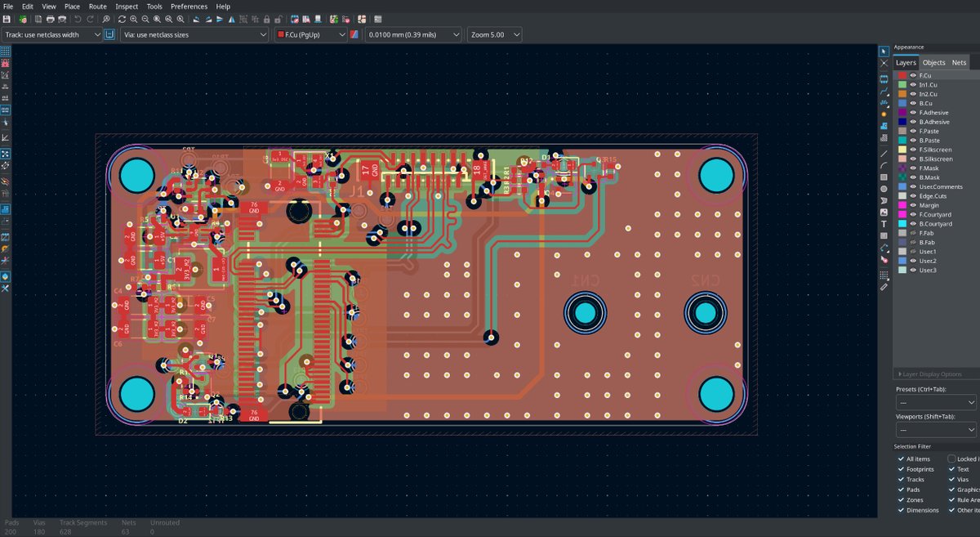This screenshot has width=980, height=537.
Task: Switch to the Nets tab
Action: 958,62
